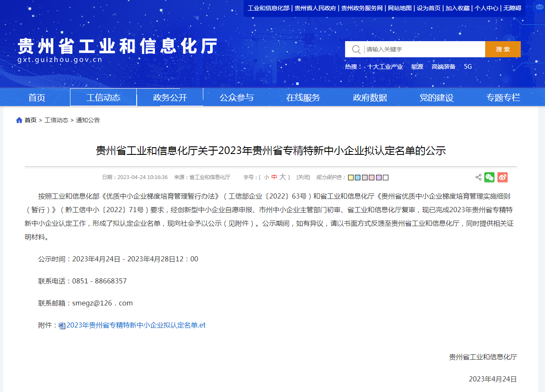
Task: Open the share icon
Action: (478, 177)
